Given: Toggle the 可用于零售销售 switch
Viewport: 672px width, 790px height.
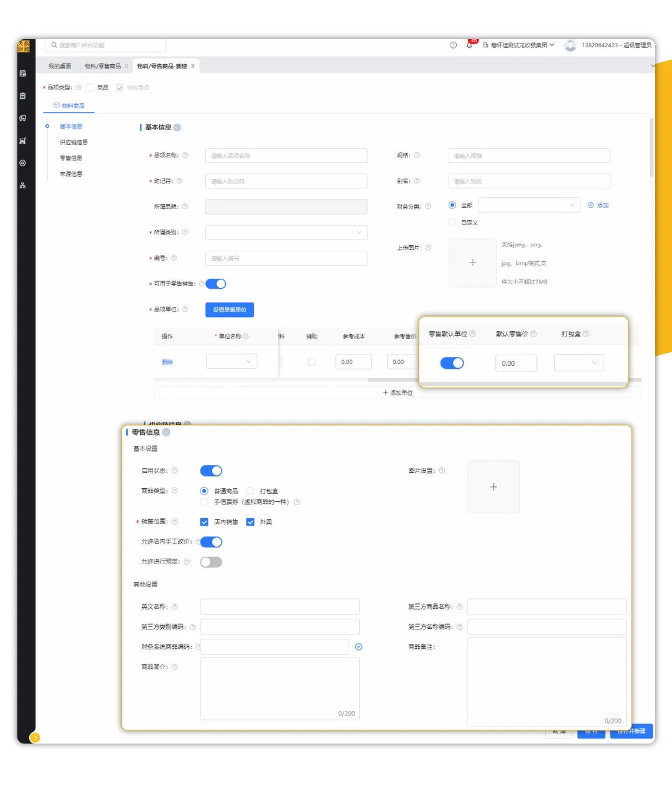Looking at the screenshot, I should [216, 284].
